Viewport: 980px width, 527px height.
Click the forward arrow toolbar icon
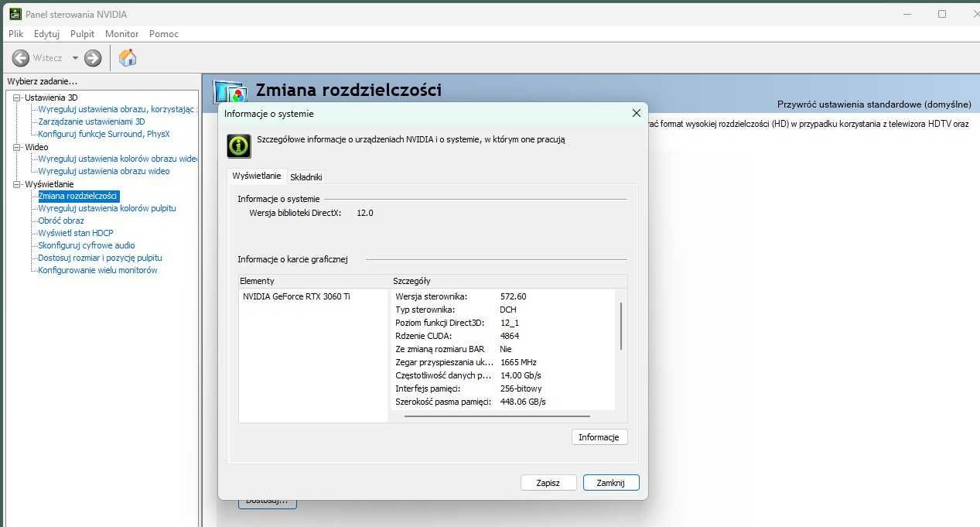point(93,58)
